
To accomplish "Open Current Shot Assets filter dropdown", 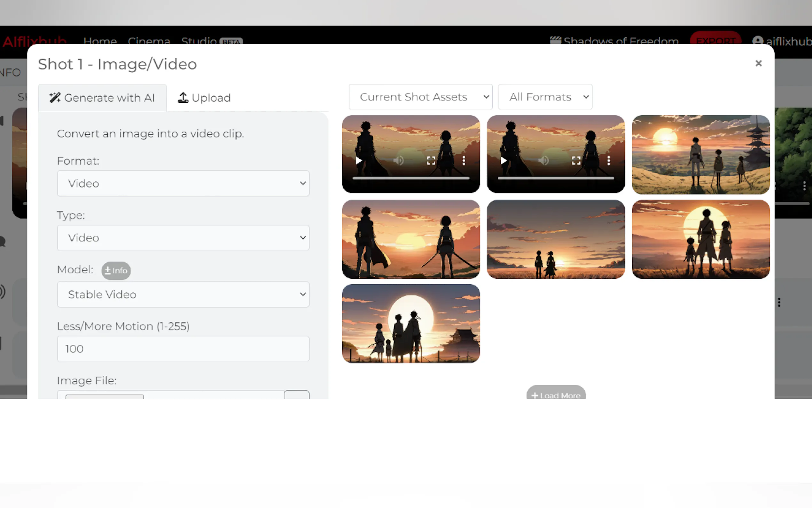I will pos(420,97).
